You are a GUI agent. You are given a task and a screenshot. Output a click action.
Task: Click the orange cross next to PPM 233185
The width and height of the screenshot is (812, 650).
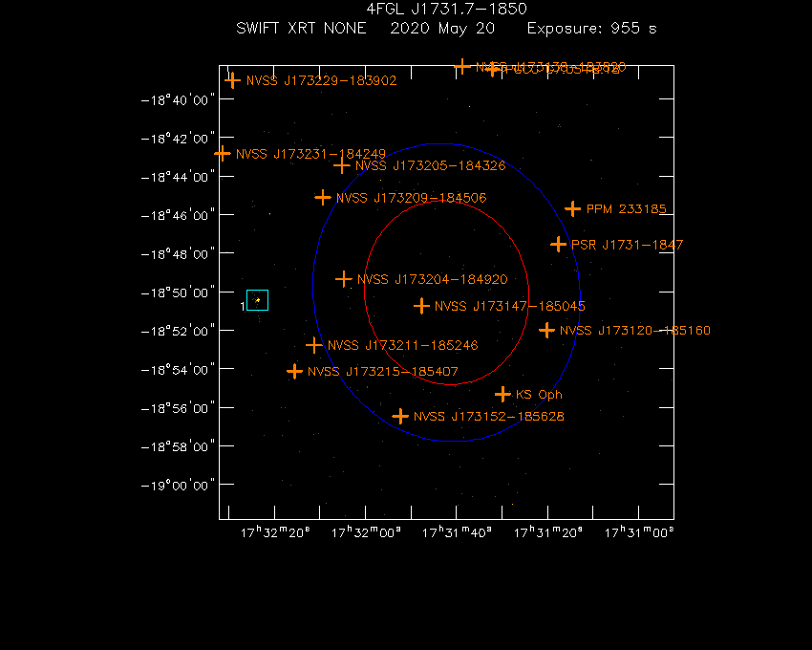coord(573,209)
